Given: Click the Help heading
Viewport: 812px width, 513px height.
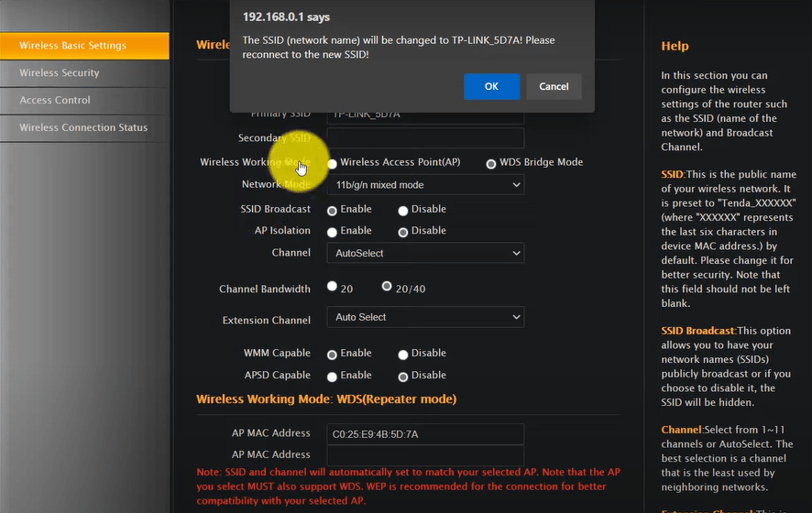Looking at the screenshot, I should (675, 46).
